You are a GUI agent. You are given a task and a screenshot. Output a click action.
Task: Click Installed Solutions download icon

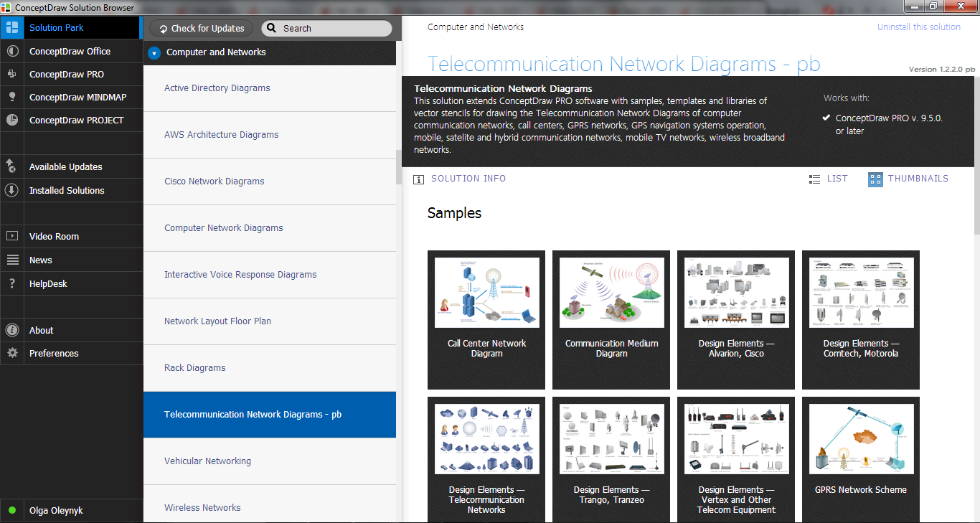tap(11, 190)
